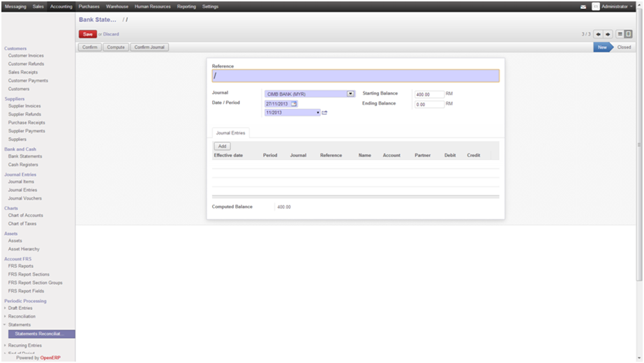Open Supplier Invoices in sidebar

[24, 106]
